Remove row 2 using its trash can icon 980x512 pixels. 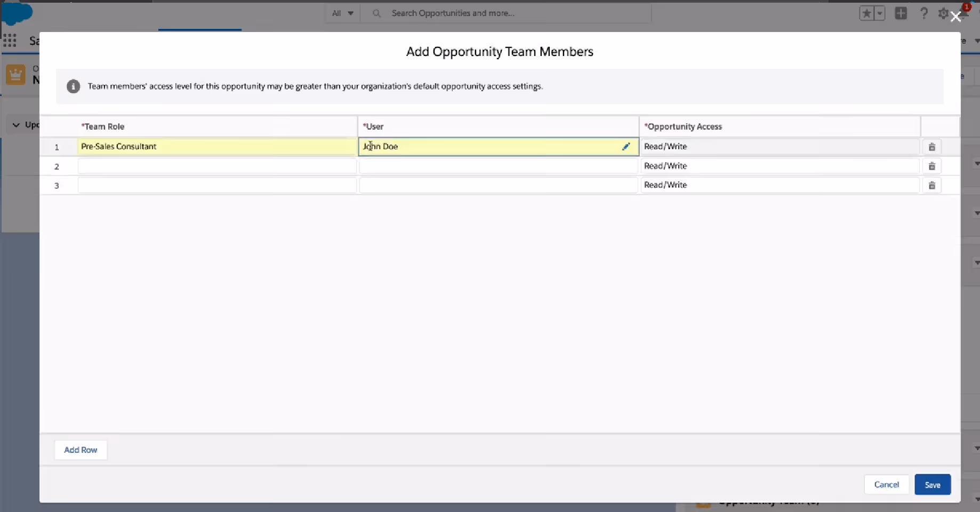pyautogui.click(x=932, y=166)
